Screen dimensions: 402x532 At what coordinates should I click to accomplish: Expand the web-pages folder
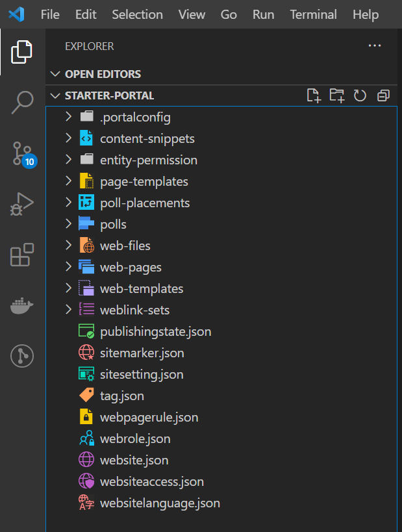coord(131,267)
